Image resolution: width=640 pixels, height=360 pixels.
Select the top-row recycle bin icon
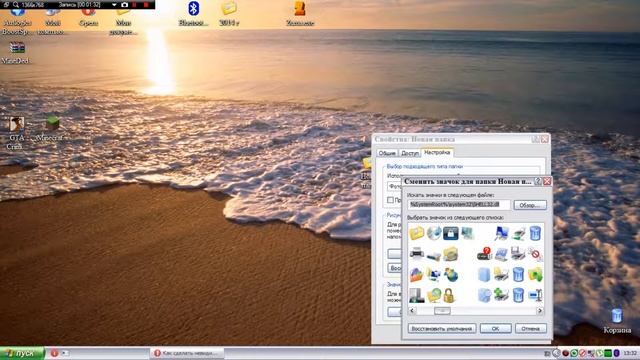535,233
